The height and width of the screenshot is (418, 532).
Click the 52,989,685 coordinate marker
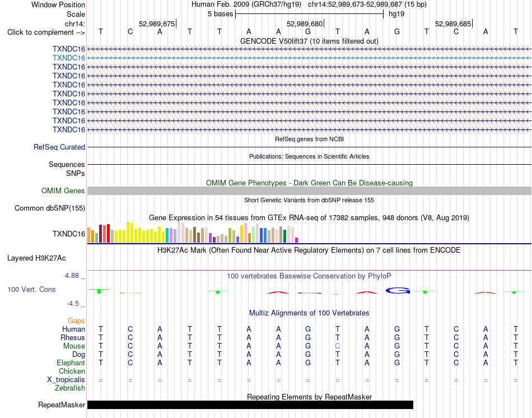pyautogui.click(x=453, y=24)
